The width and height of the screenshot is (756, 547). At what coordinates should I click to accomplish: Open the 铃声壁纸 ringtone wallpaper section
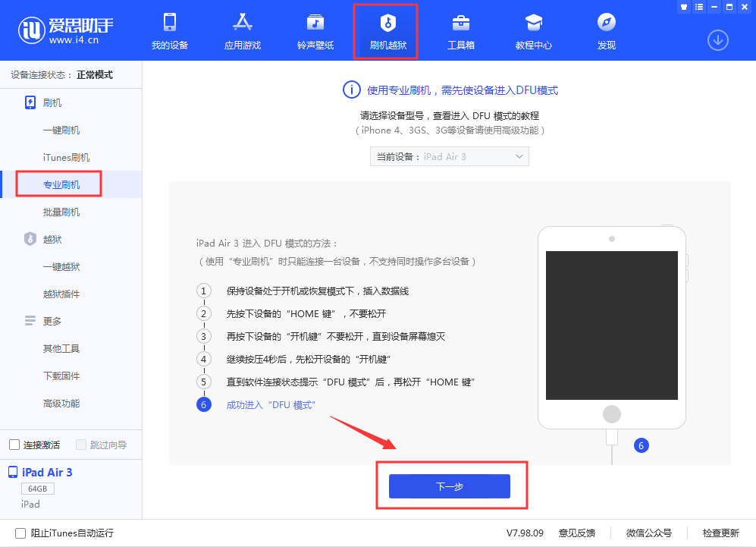315,30
